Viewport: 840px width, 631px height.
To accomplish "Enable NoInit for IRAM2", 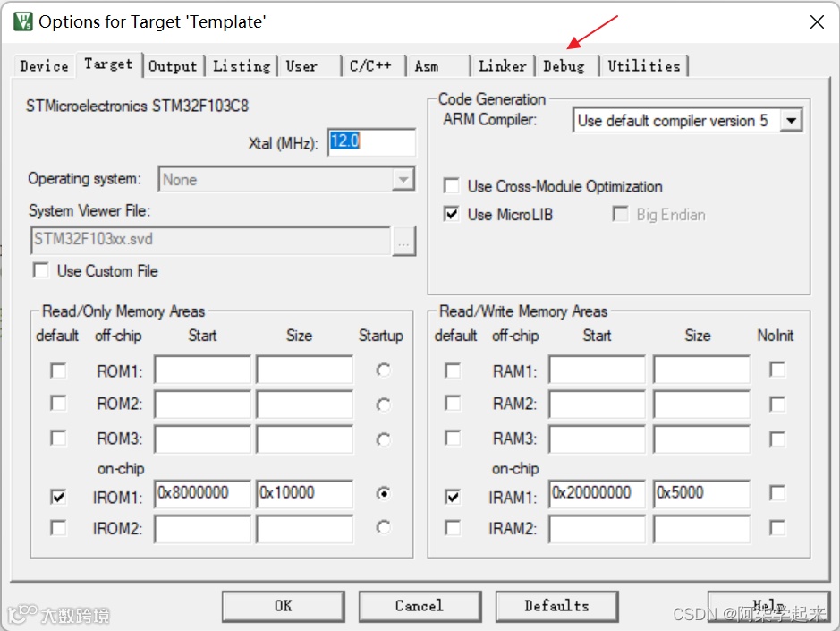I will pyautogui.click(x=777, y=527).
